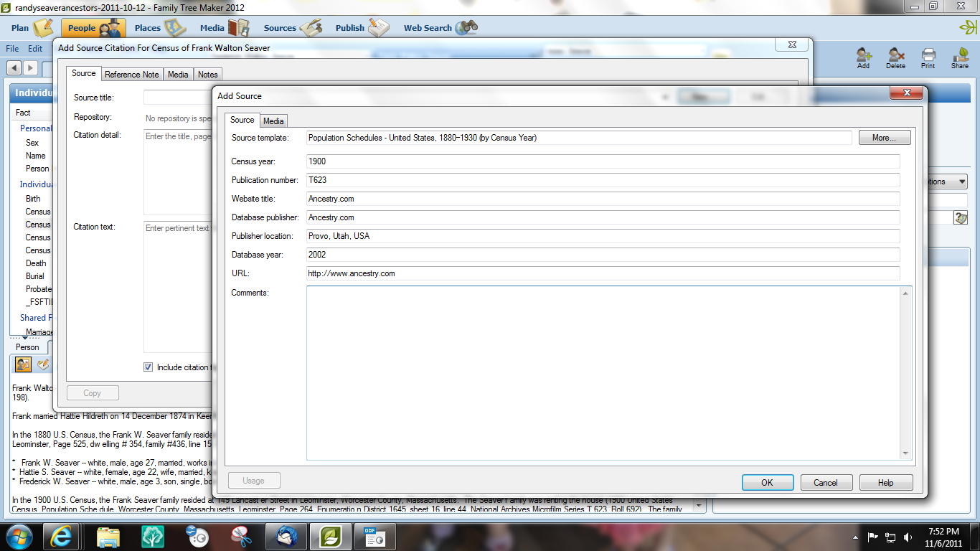980x551 pixels.
Task: Select the Probate fact row
Action: coord(39,289)
